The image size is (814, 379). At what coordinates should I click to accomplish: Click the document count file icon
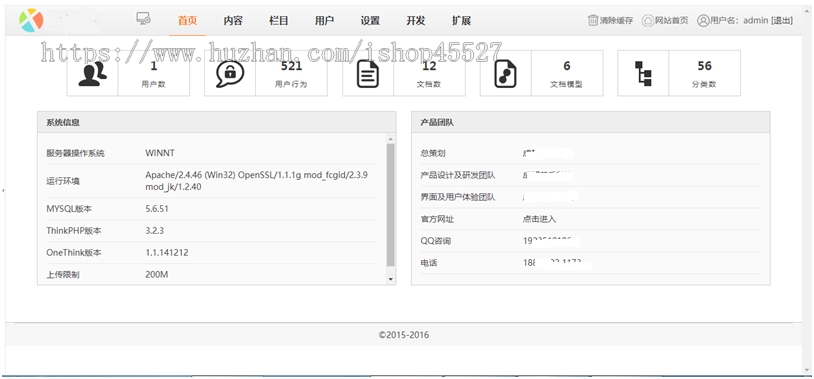point(368,74)
